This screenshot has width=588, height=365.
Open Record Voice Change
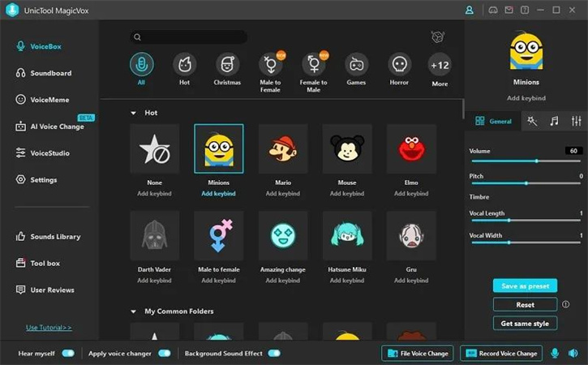point(501,354)
